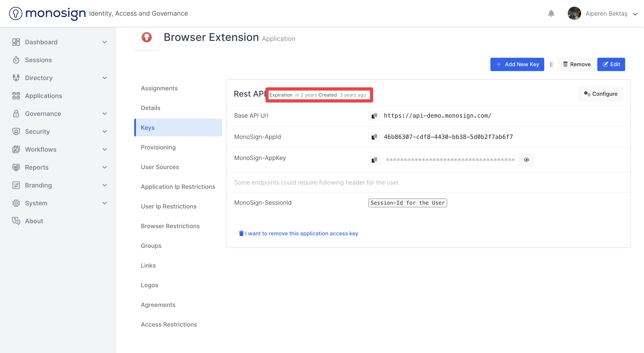The height and width of the screenshot is (353, 644).
Task: Copy the MonoSign-AppId value
Action: tap(374, 137)
